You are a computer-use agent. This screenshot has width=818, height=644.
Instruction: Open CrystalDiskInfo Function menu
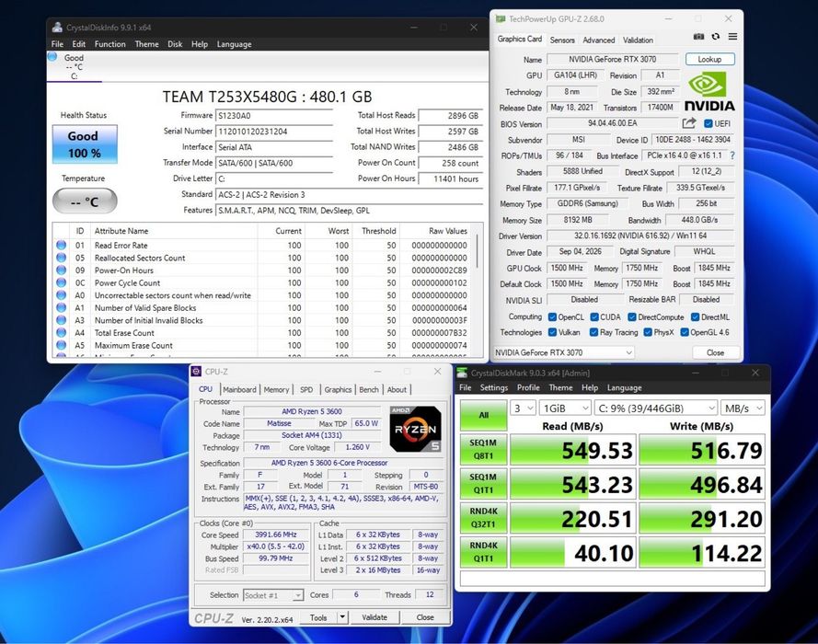109,44
